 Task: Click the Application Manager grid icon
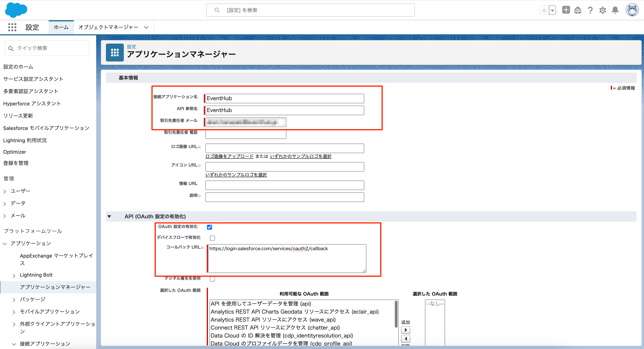[x=115, y=53]
